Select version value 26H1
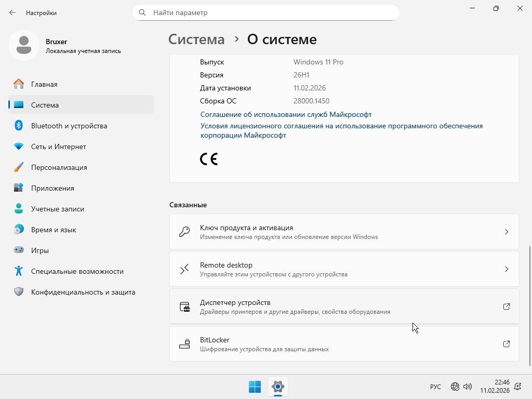The height and width of the screenshot is (399, 532). coord(301,75)
